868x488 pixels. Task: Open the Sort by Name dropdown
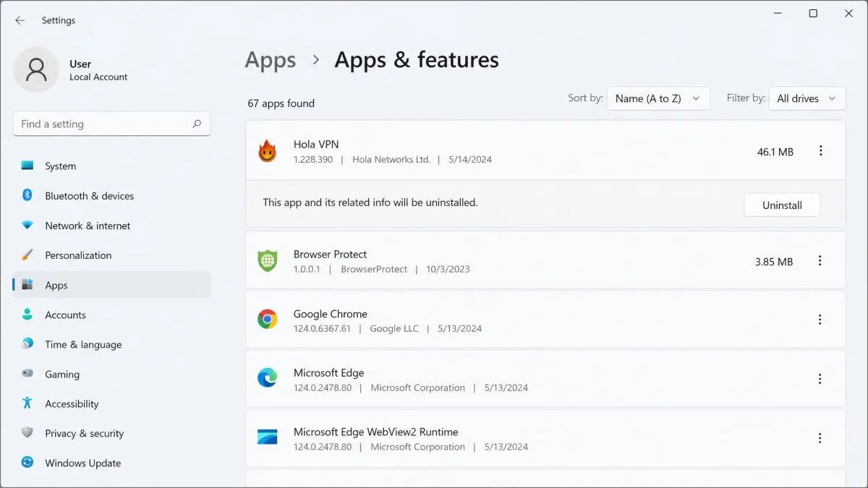pyautogui.click(x=658, y=98)
